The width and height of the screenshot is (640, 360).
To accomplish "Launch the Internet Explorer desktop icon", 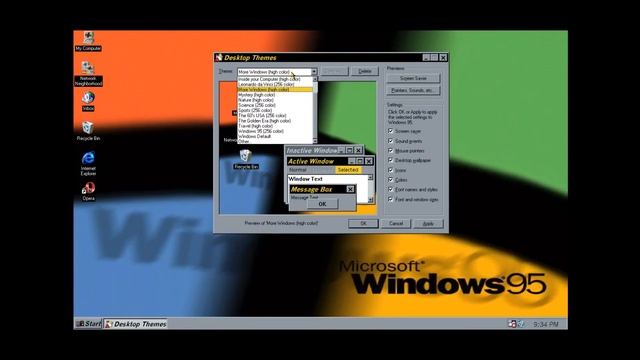I will (x=88, y=163).
